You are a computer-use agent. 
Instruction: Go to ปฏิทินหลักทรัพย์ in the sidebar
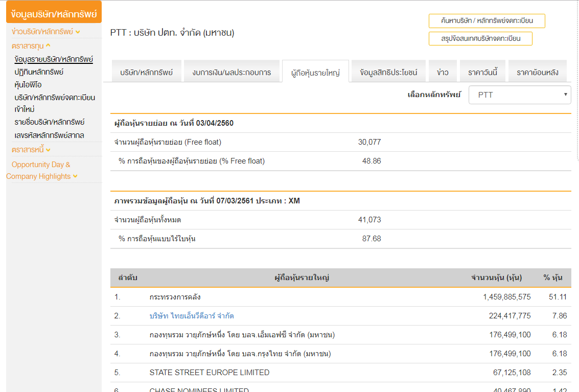(39, 72)
